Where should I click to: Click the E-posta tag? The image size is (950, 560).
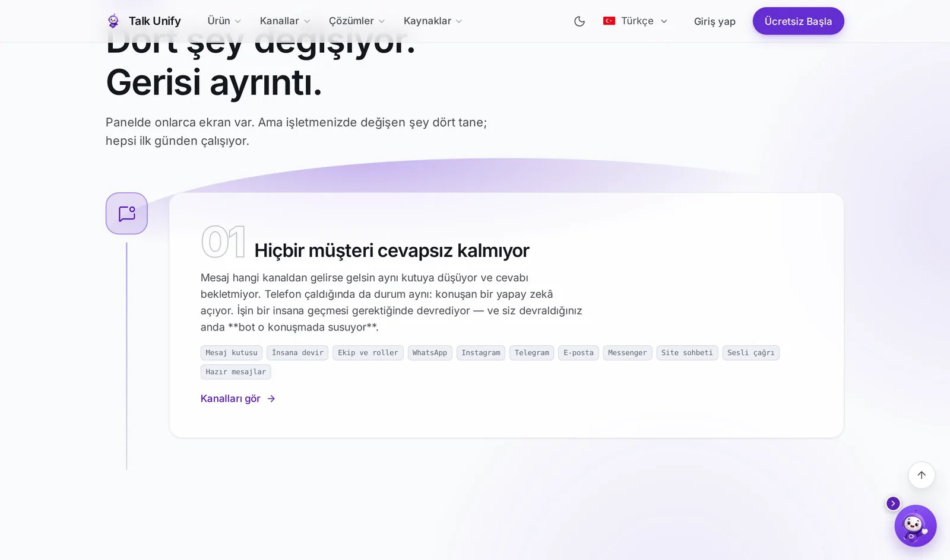click(578, 353)
